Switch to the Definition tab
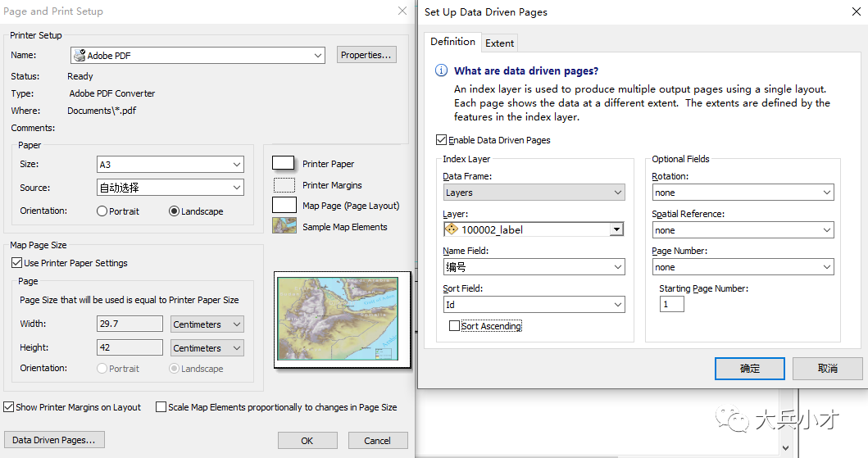Image resolution: width=868 pixels, height=458 pixels. coord(452,42)
